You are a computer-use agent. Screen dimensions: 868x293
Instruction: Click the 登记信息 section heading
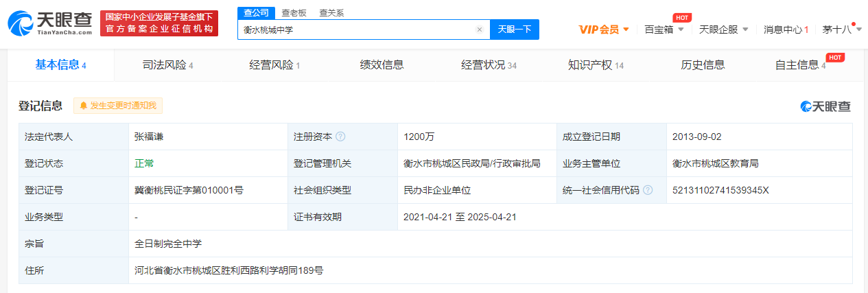pyautogui.click(x=40, y=106)
